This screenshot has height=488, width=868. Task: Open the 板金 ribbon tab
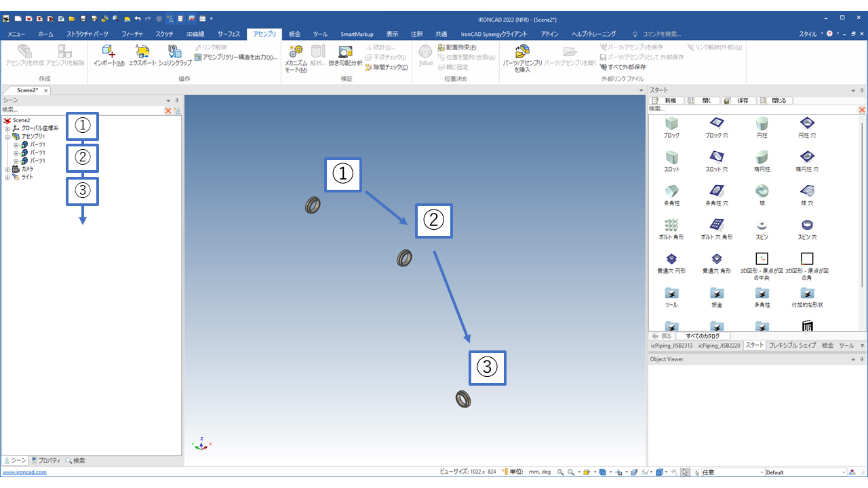tap(294, 34)
